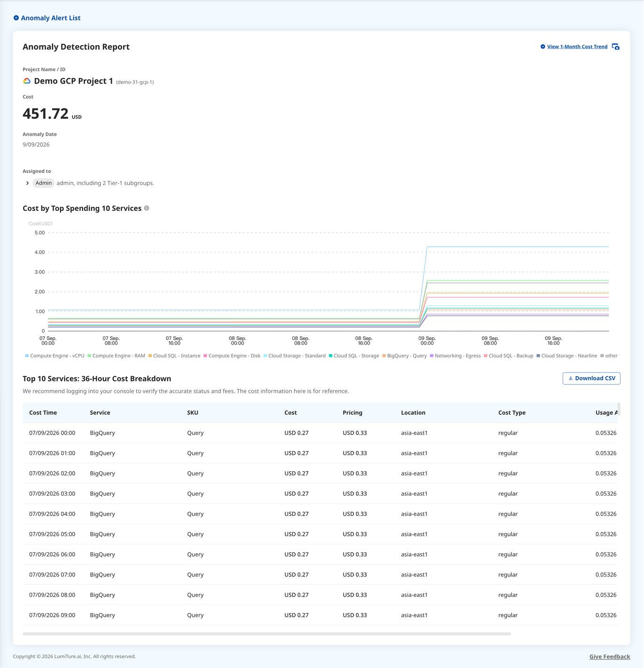Select the 07/09/2026 00:00 cost time cell
The height and width of the screenshot is (668, 644).
click(52, 433)
